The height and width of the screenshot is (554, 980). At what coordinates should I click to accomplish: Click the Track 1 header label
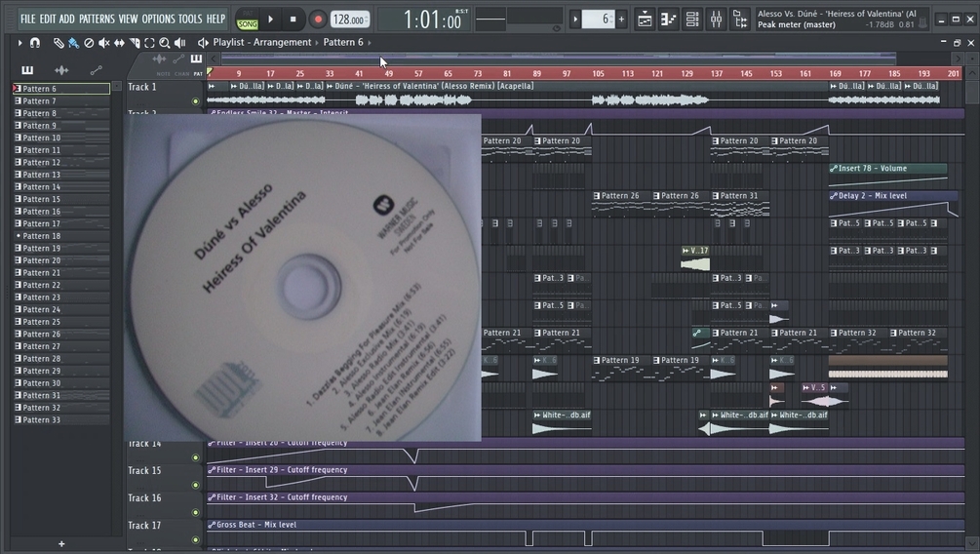click(x=142, y=87)
